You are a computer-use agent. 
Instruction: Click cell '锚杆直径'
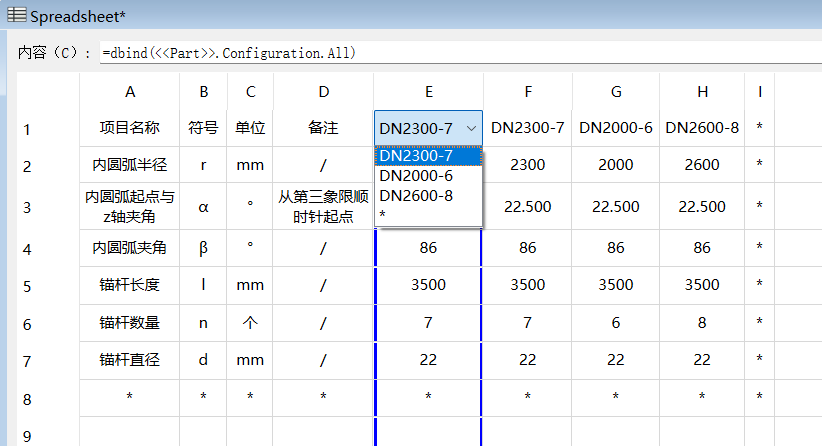(x=129, y=360)
